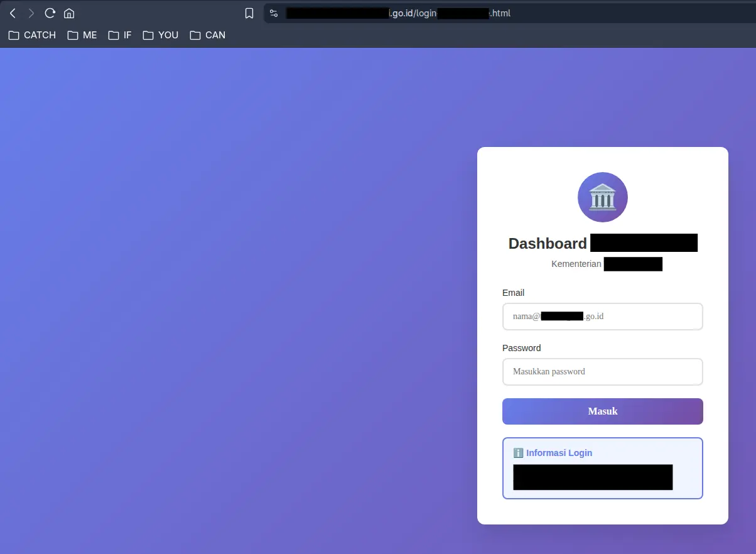Screen dimensions: 756x554
Task: Click the Email field label
Action: 513,293
